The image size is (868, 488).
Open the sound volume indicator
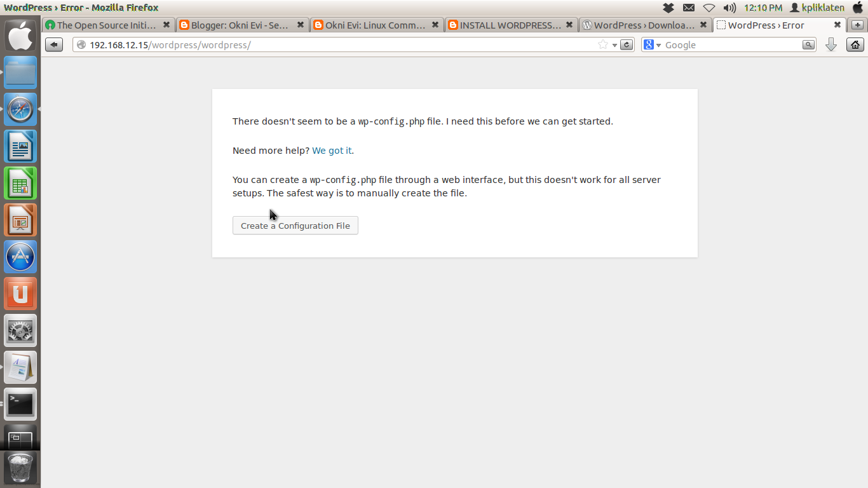[729, 8]
